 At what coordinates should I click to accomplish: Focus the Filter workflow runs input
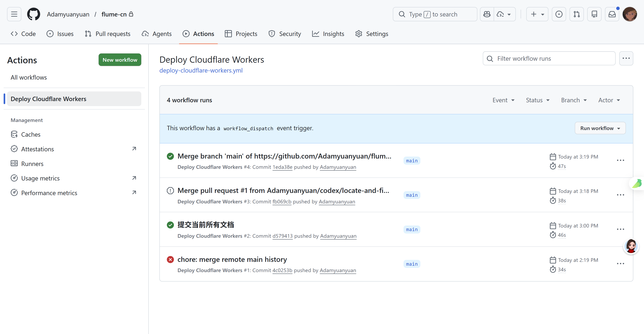pos(549,58)
